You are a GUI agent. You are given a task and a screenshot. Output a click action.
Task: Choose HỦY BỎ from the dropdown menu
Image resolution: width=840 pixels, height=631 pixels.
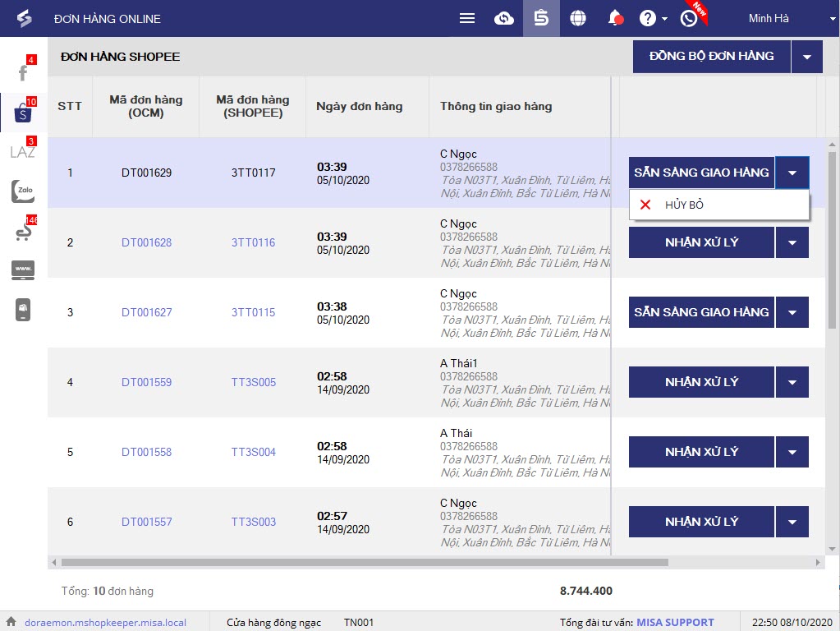[x=719, y=205]
